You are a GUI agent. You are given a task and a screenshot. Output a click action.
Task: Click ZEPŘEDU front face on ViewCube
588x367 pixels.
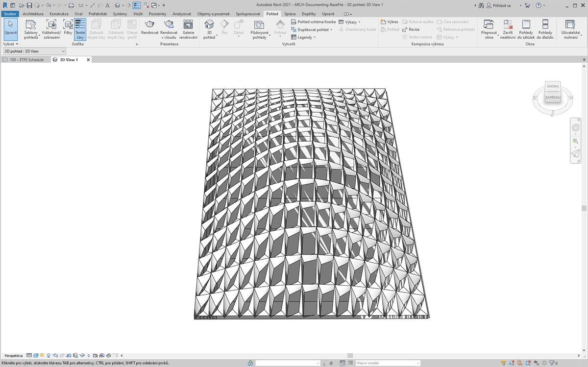point(552,98)
